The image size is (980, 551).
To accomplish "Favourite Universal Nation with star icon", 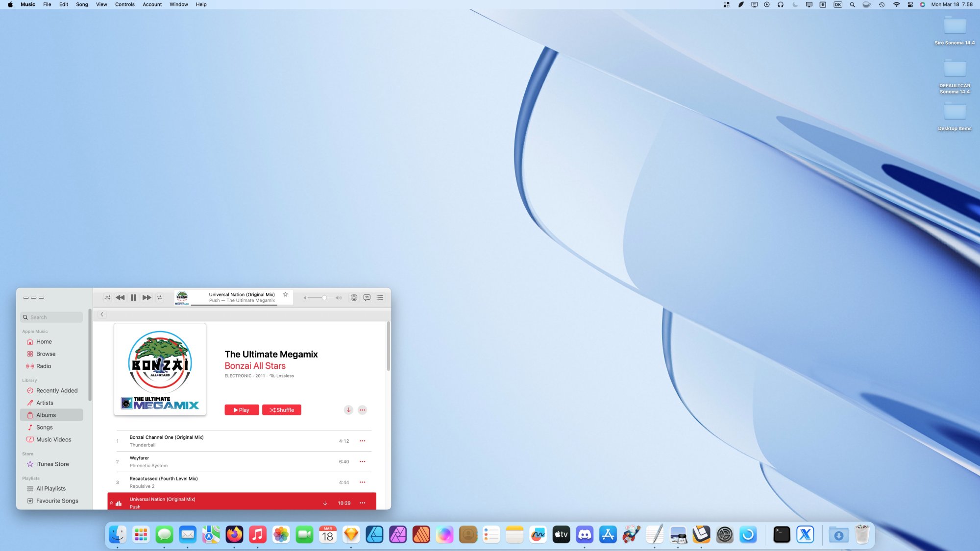I will click(285, 294).
